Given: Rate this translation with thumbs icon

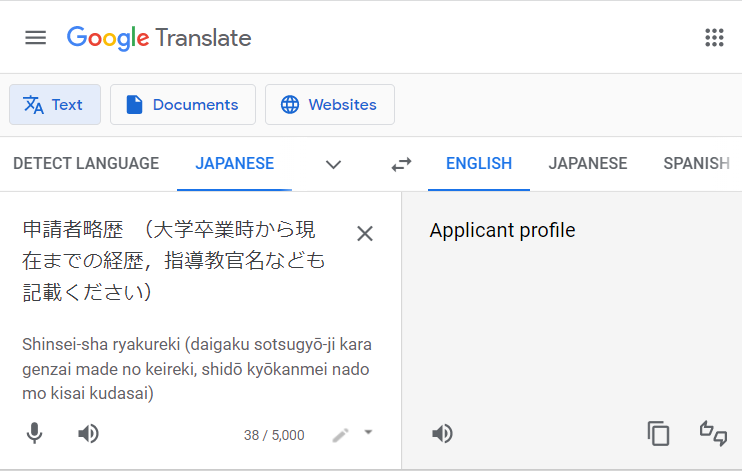Looking at the screenshot, I should [713, 433].
